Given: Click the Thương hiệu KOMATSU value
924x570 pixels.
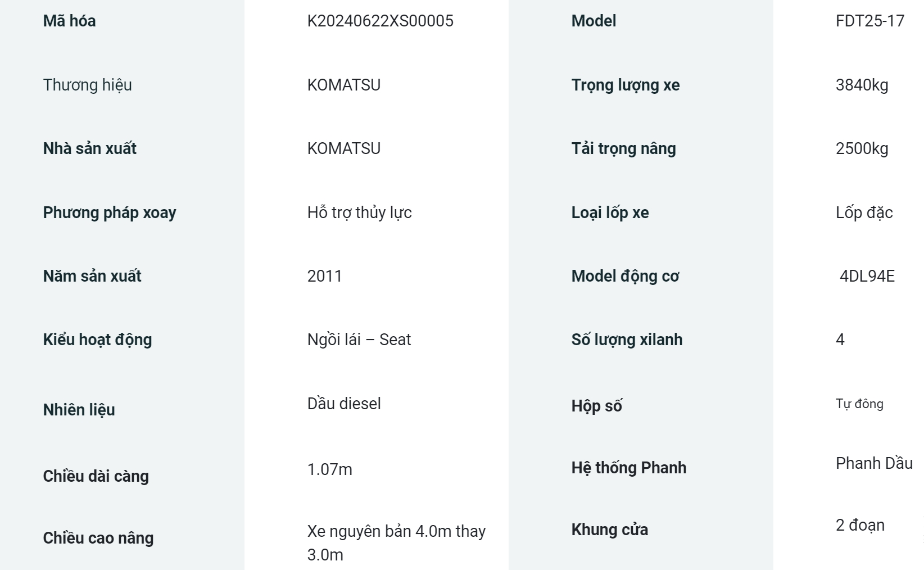Looking at the screenshot, I should (x=343, y=85).
